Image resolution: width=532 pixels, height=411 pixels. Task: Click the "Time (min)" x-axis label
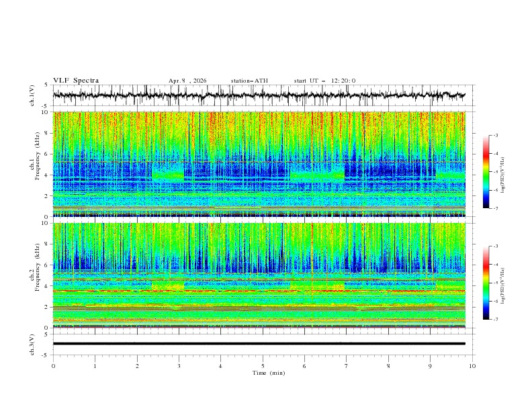(269, 373)
